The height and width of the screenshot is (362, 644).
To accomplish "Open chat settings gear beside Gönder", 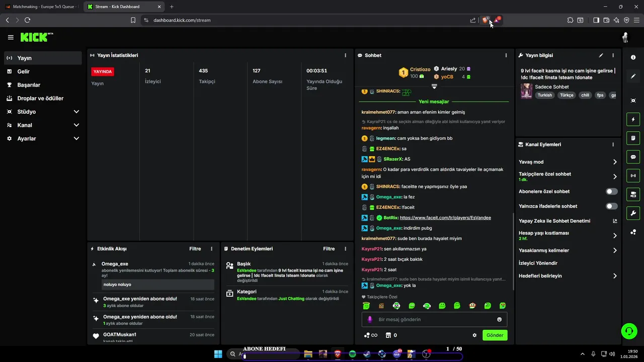I will pos(474,335).
